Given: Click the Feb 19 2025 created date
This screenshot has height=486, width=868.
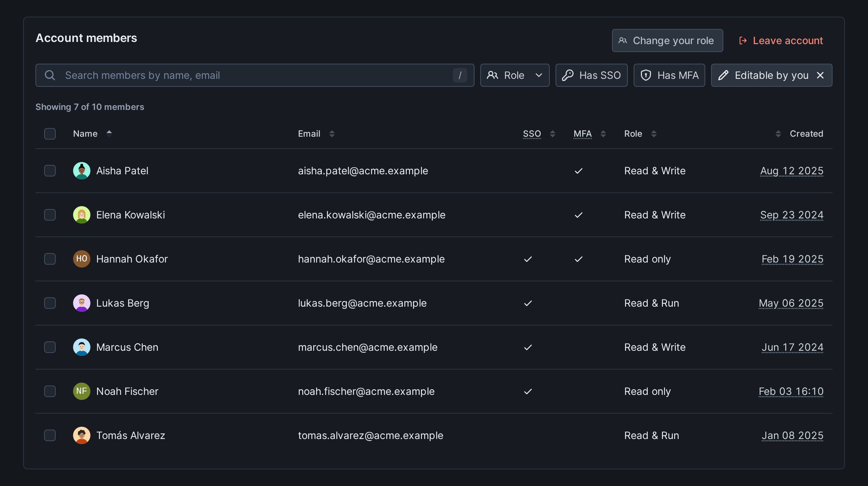Looking at the screenshot, I should [793, 259].
